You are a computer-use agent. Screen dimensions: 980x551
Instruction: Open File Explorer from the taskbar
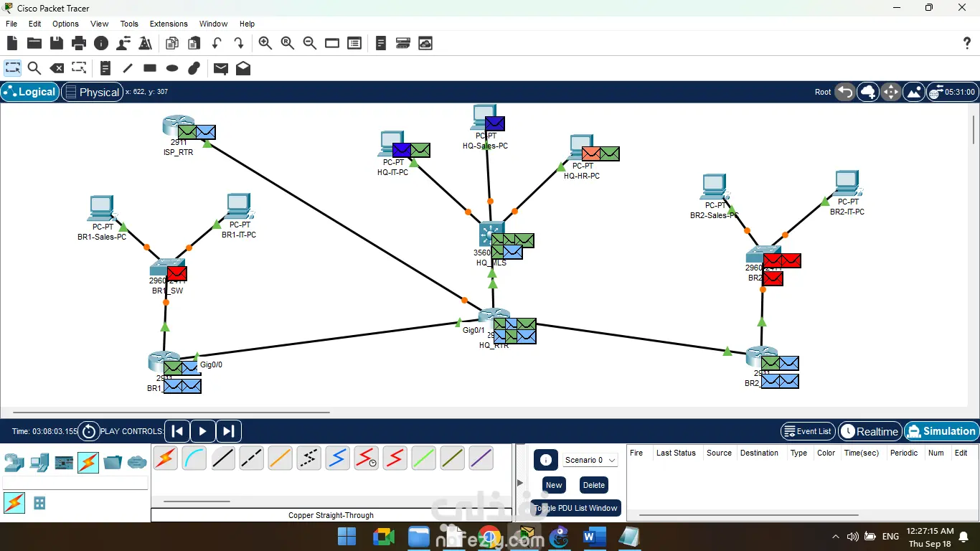tap(418, 537)
